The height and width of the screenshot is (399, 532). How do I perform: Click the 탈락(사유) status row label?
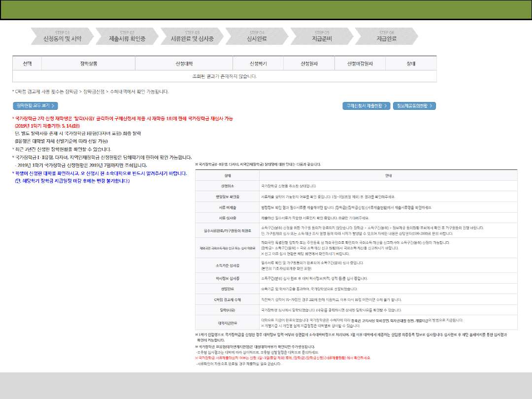point(228,310)
